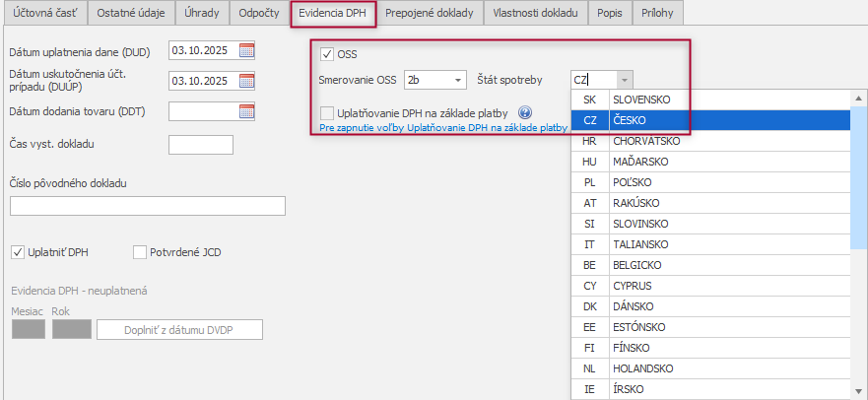Viewport: 868px width, 400px height.
Task: Click the Doplniť z dátumu DVDP button
Action: pos(178,330)
